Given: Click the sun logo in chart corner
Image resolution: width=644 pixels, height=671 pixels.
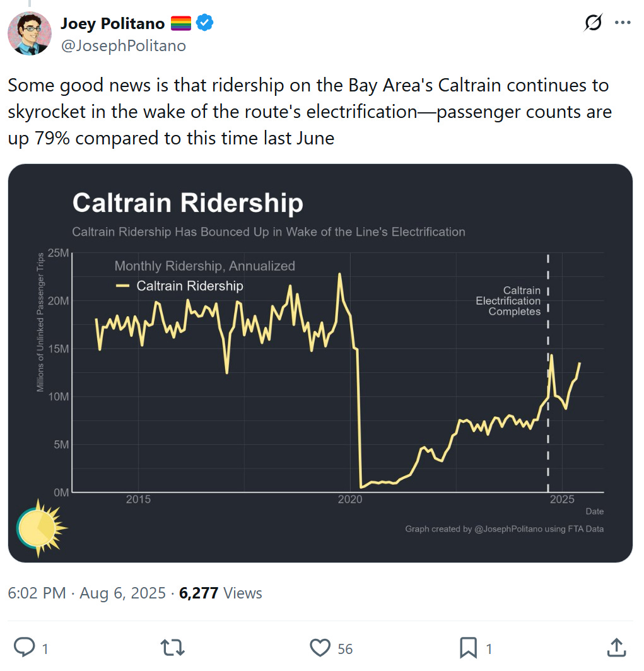Looking at the screenshot, I should click(x=41, y=528).
